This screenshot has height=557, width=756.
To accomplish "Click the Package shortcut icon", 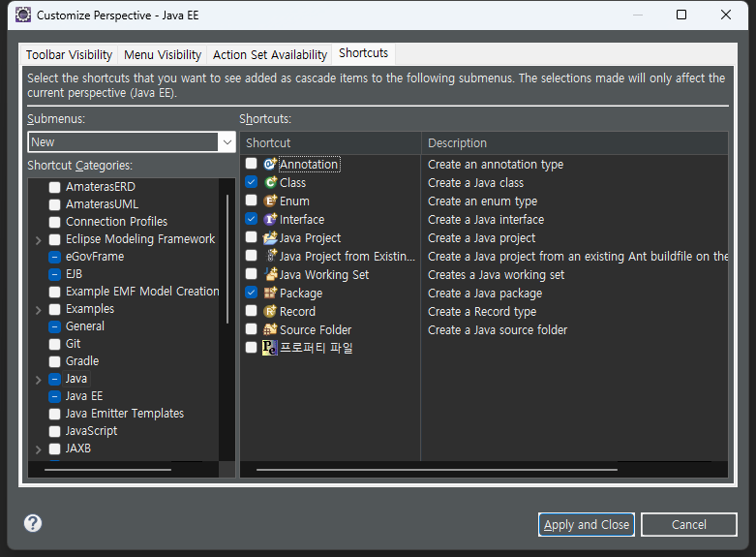I will tap(270, 293).
